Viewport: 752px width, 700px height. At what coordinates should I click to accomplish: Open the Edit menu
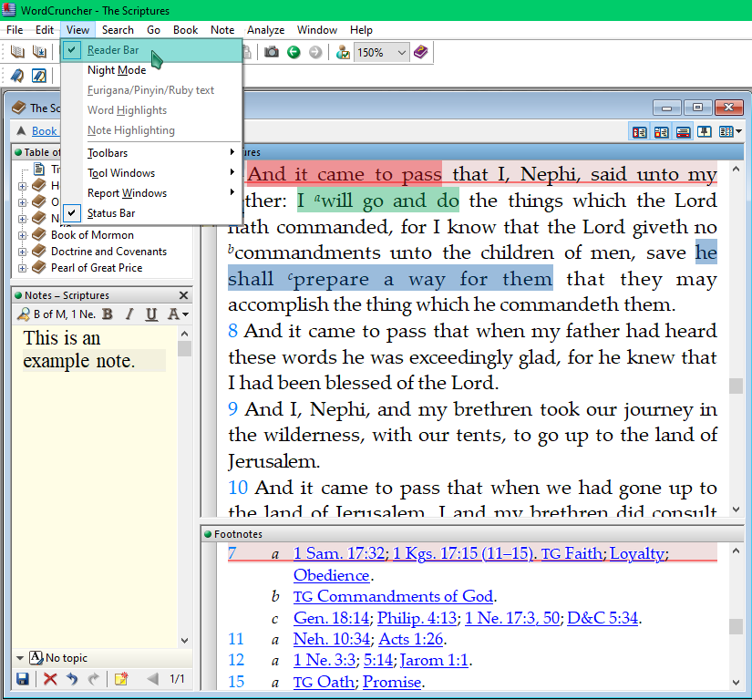pos(45,30)
